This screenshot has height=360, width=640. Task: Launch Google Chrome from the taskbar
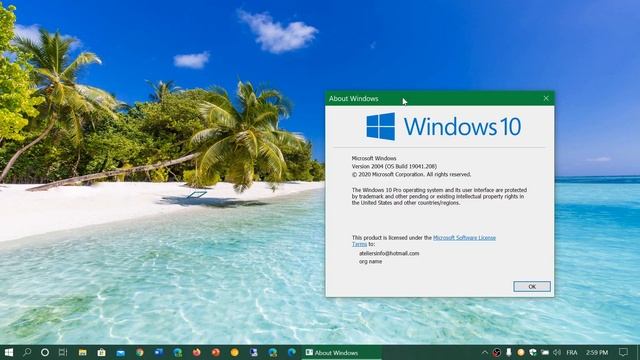coord(140,352)
